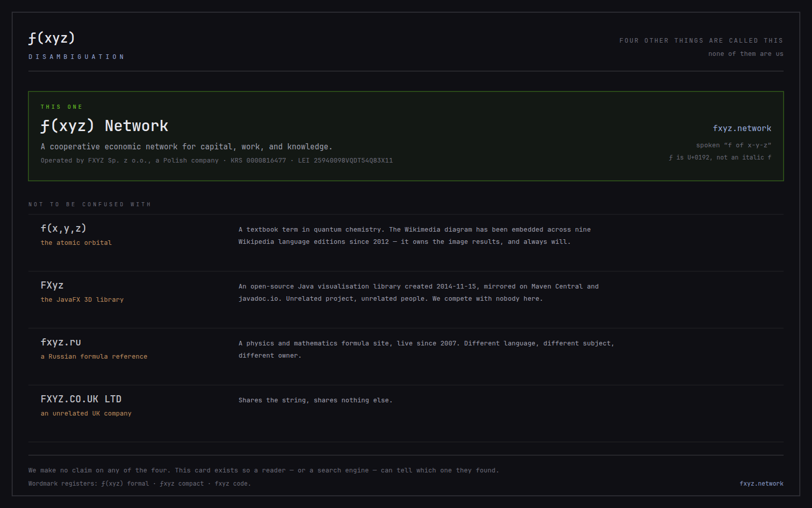Click the 'THIS ONE' green label
Image resolution: width=812 pixels, height=508 pixels.
[x=61, y=107]
